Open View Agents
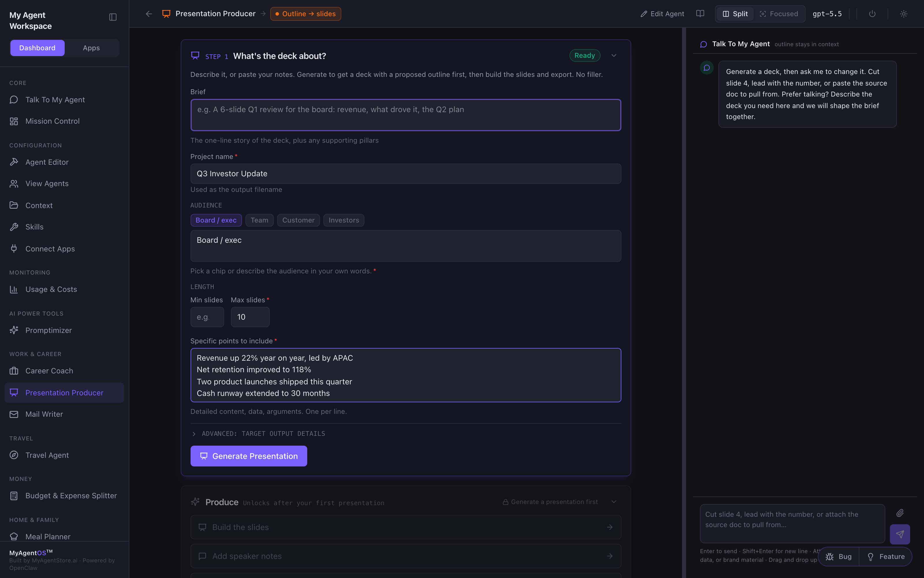Screen dimensions: 924x578 [x=64, y=184]
